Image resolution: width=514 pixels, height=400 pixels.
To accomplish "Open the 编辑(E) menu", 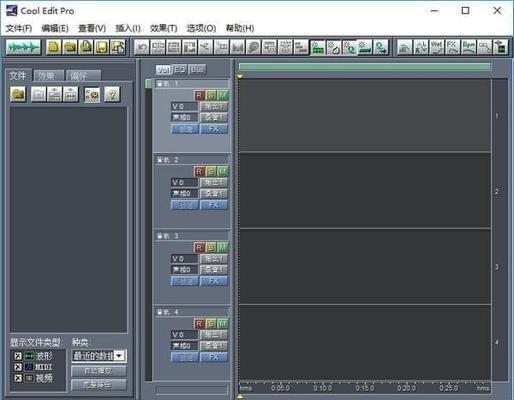I will (55, 28).
